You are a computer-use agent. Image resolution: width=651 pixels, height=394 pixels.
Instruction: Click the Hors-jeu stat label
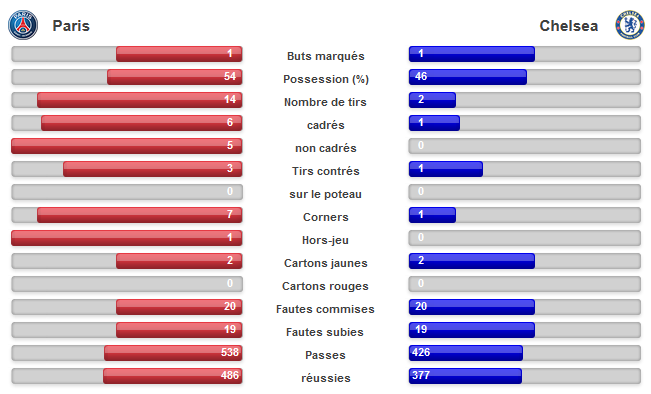pyautogui.click(x=326, y=240)
